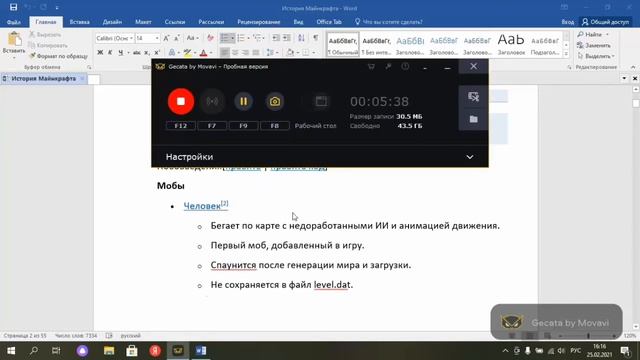The height and width of the screenshot is (360, 640).
Task: Click Формат по образцу format painter
Action: (x=59, y=56)
